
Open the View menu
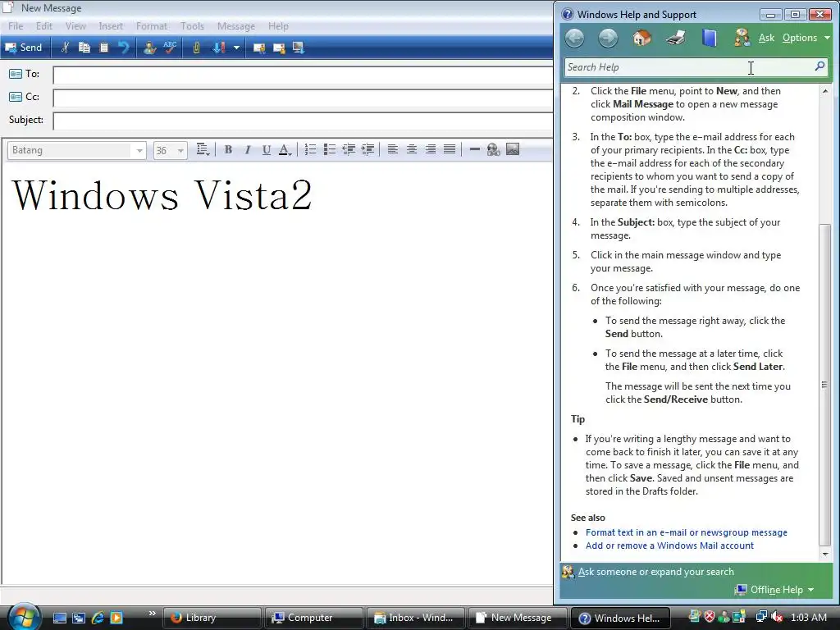click(75, 25)
